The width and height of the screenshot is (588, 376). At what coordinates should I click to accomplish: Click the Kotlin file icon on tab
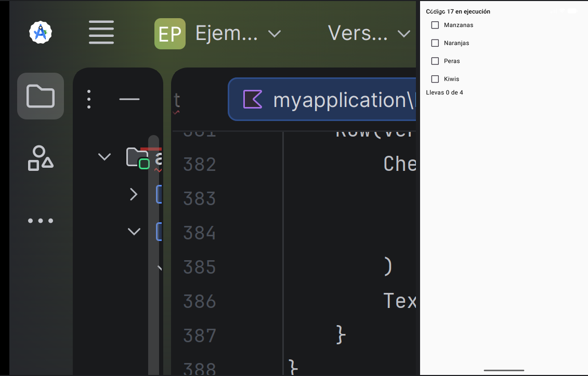click(253, 99)
